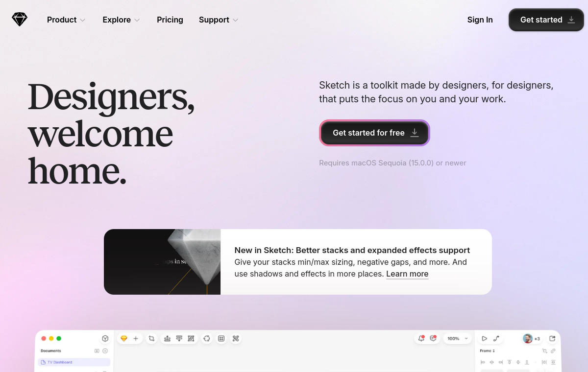Click the collaborator avatar with +3
The height and width of the screenshot is (372, 588).
(x=532, y=339)
